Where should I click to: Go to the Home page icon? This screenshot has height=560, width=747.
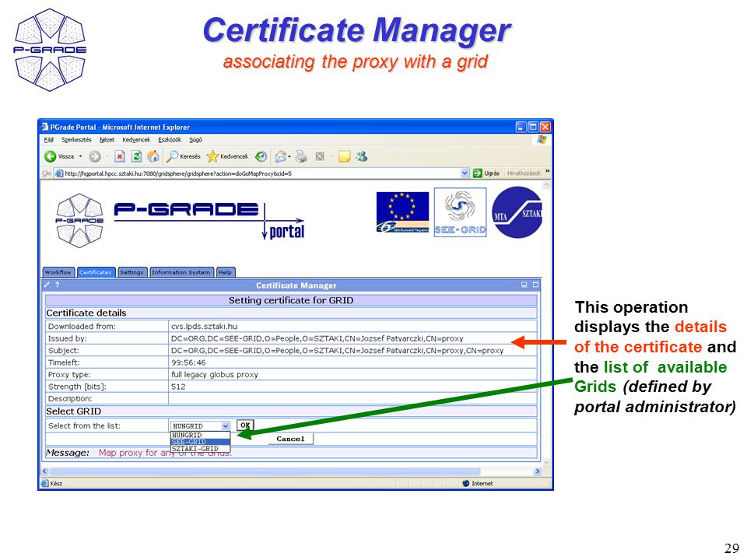[153, 156]
